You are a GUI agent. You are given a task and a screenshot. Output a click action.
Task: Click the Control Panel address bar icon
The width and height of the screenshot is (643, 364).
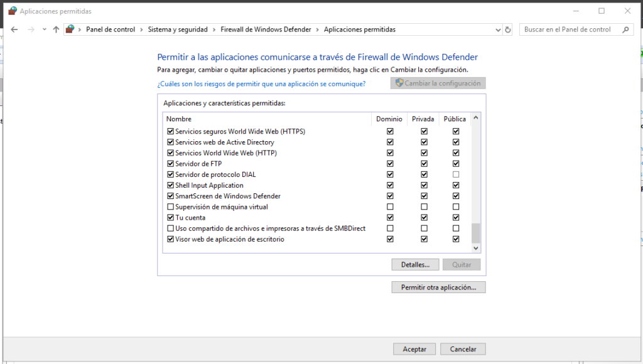tap(70, 29)
